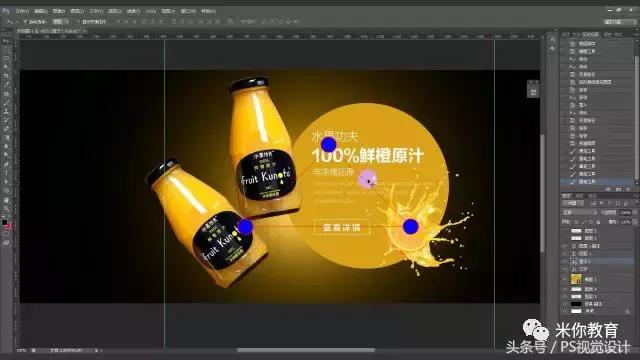Select the Eraser tool

[6, 129]
